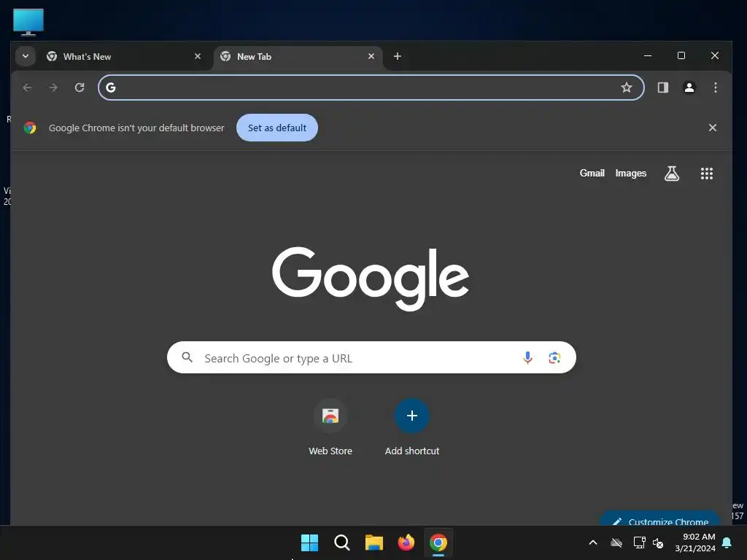Click the This PC desktop icon
Screen dimensions: 747x560
pyautogui.click(x=28, y=22)
